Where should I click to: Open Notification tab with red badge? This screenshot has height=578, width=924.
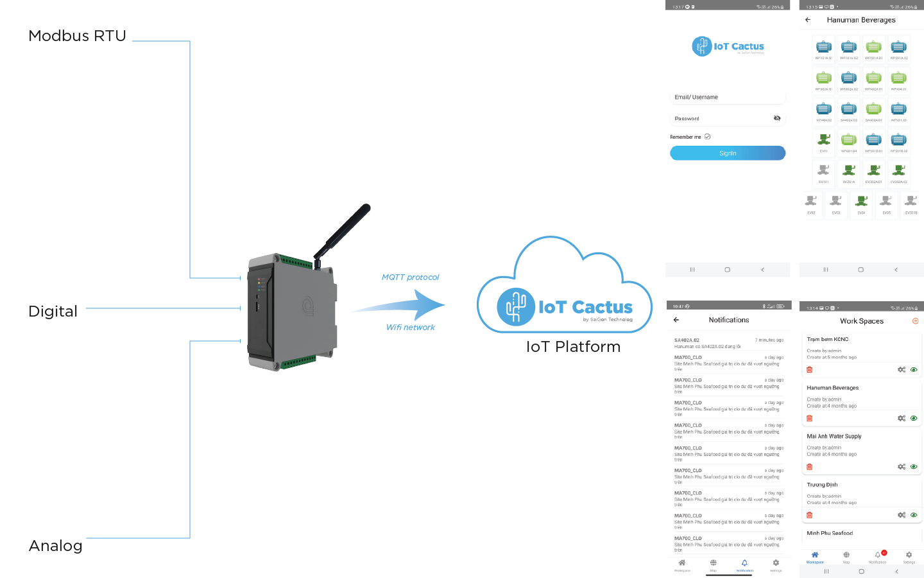click(878, 557)
